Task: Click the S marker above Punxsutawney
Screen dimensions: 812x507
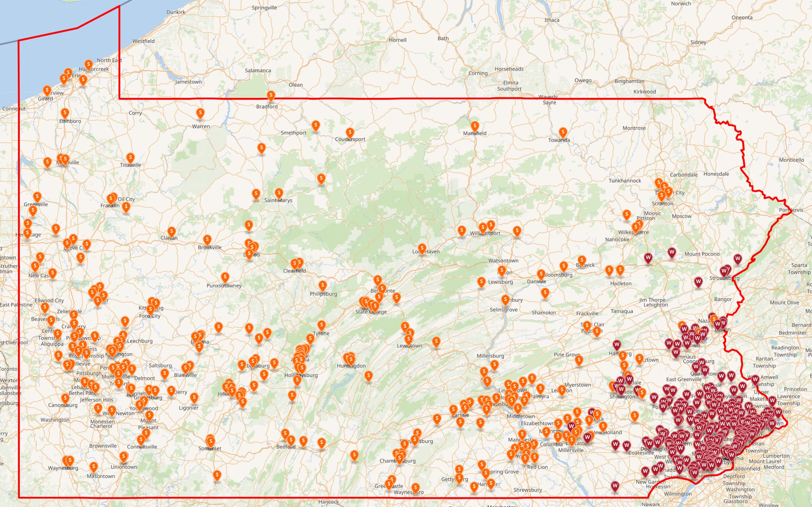Action: pyautogui.click(x=225, y=277)
